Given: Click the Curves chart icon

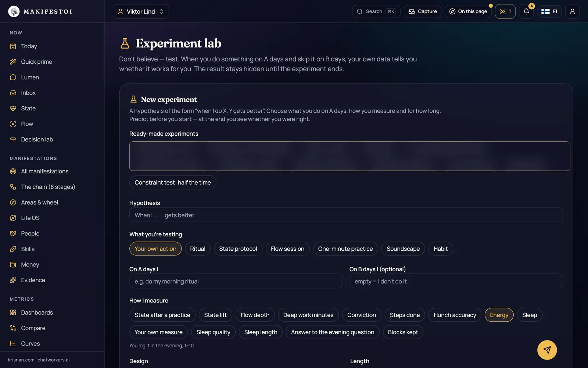Looking at the screenshot, I should tap(13, 344).
